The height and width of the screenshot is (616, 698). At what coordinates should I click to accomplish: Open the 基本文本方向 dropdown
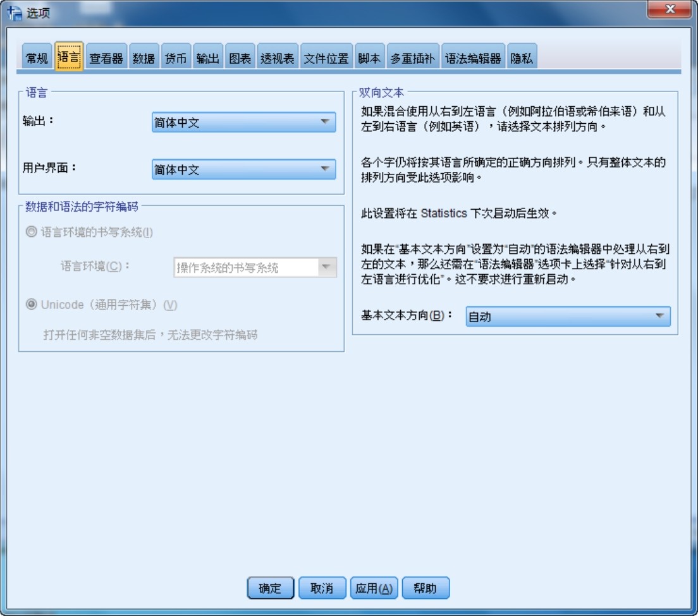568,317
